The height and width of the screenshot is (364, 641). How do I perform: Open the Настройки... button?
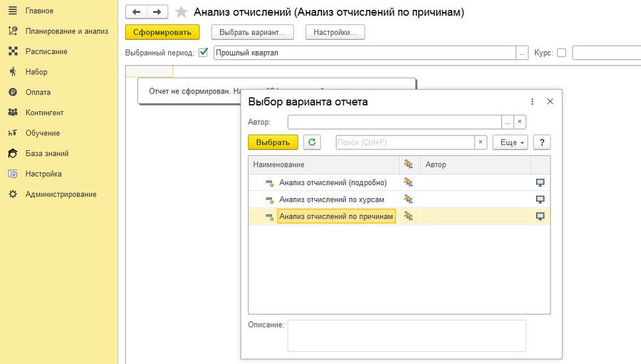point(335,32)
